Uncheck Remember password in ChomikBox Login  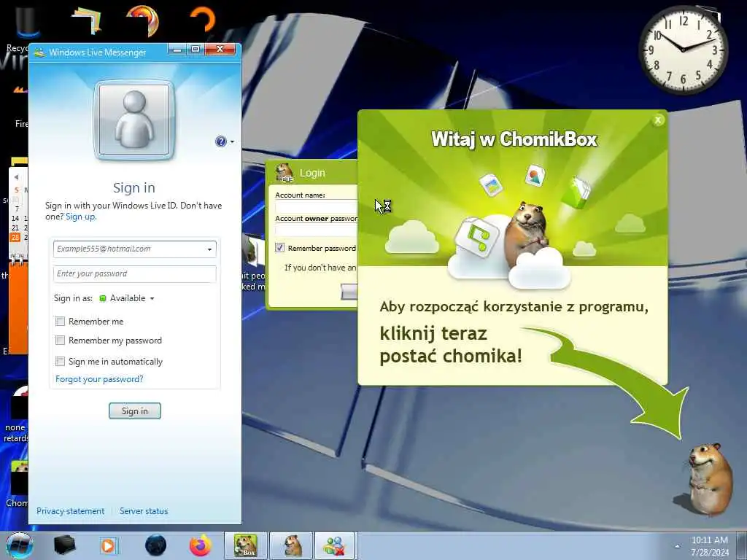pos(279,248)
